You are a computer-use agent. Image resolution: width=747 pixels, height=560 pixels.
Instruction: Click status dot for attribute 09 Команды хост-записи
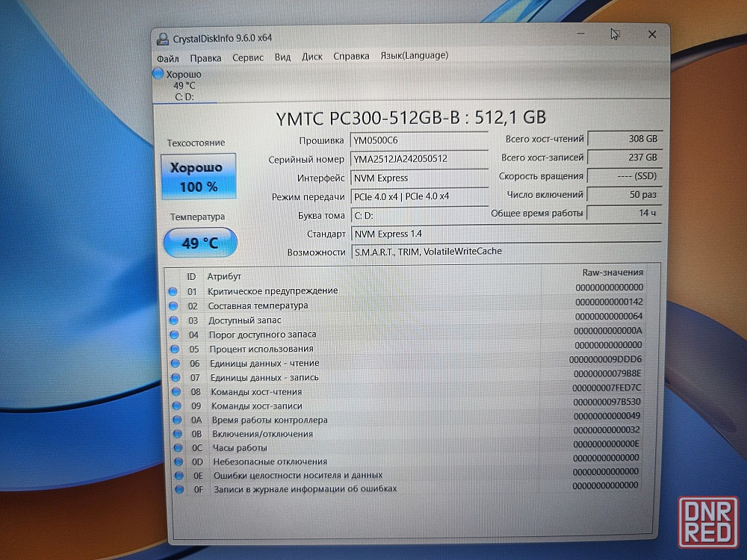(x=177, y=406)
